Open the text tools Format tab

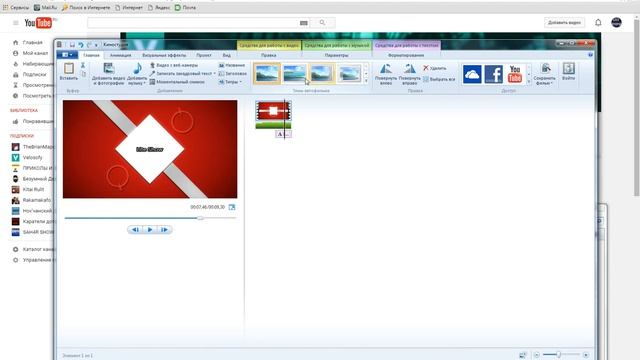tap(406, 55)
